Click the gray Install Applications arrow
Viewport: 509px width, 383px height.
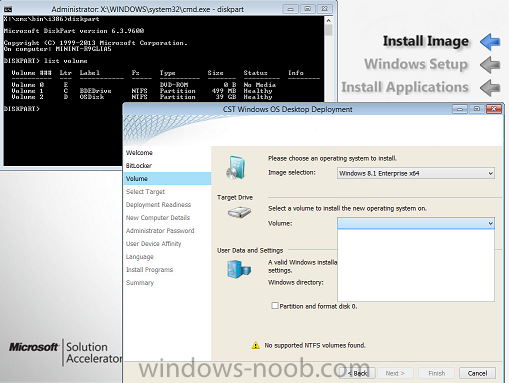[490, 88]
